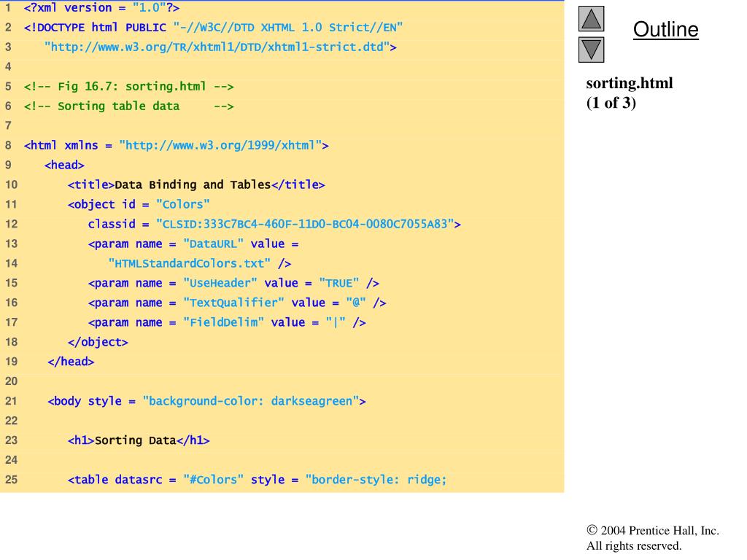Click the body style darkseagreen line
Viewport: 747px width, 560px height.
(206, 402)
